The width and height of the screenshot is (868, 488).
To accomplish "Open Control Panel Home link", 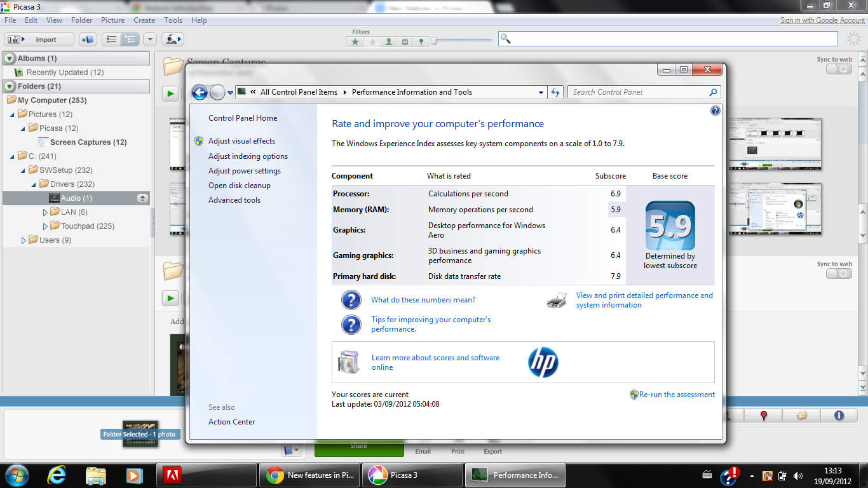I will [x=243, y=118].
